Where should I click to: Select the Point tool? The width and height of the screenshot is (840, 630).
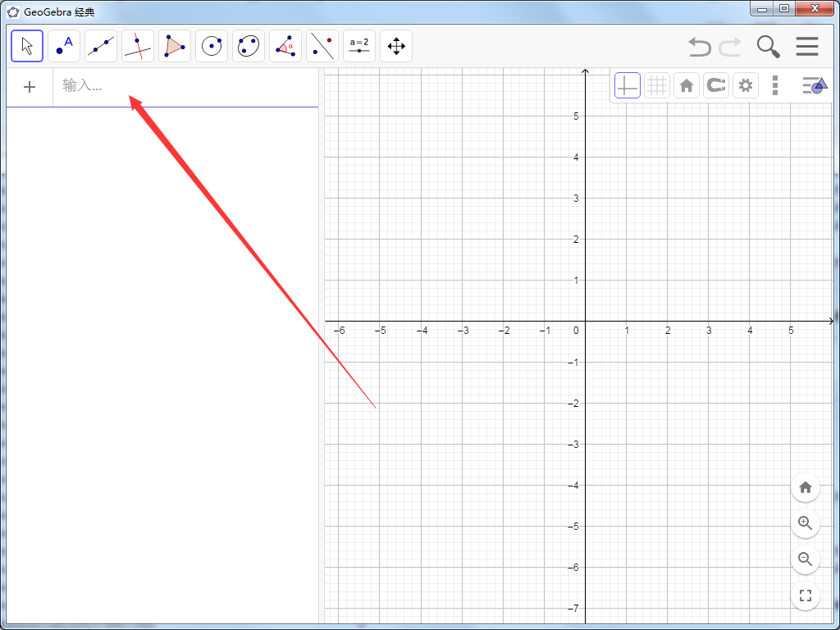(x=64, y=46)
